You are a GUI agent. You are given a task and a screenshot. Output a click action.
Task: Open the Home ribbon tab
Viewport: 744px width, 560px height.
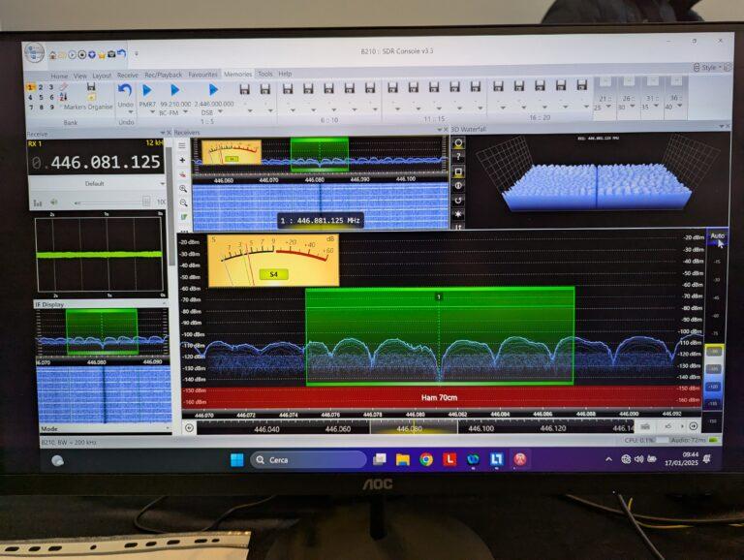[x=59, y=76]
